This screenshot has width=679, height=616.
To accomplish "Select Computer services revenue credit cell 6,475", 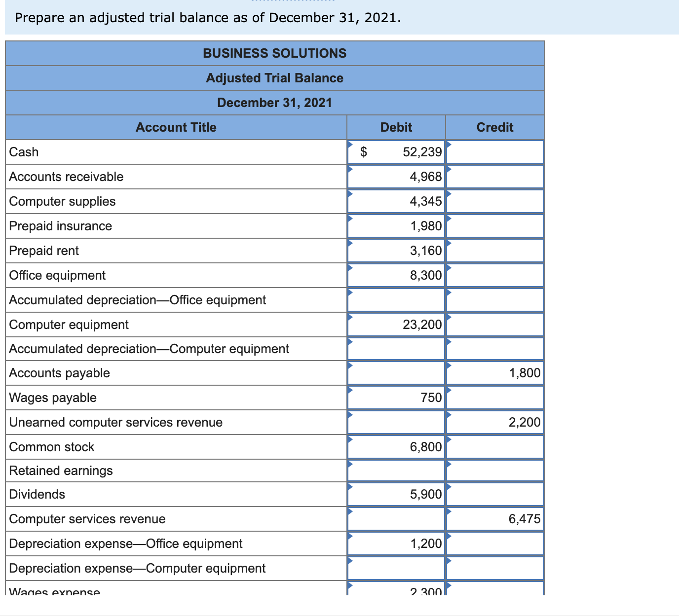I will pyautogui.click(x=495, y=519).
